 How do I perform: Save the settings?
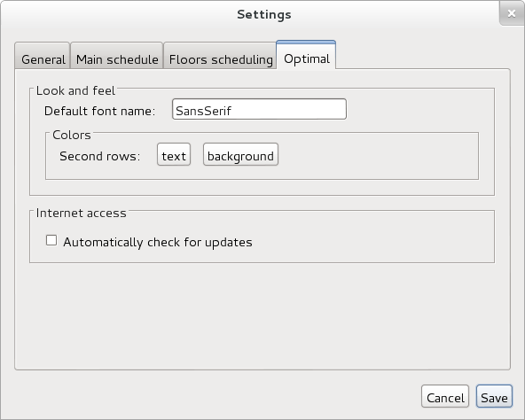[494, 396]
